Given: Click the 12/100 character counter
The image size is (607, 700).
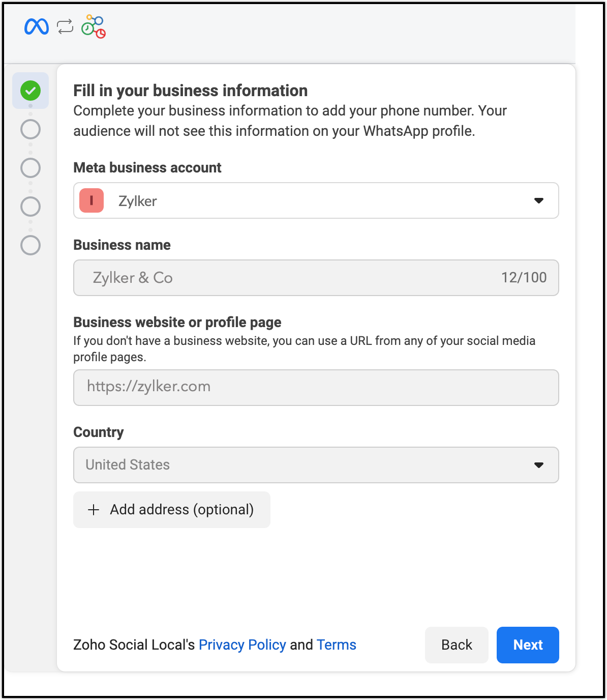Looking at the screenshot, I should (x=524, y=277).
